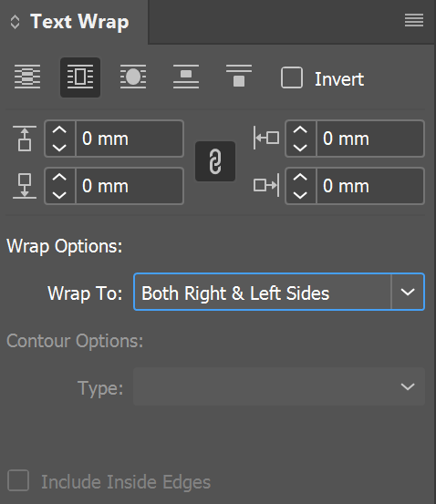Check the Include Inside Edges checkbox
The image size is (436, 504).
point(18,480)
